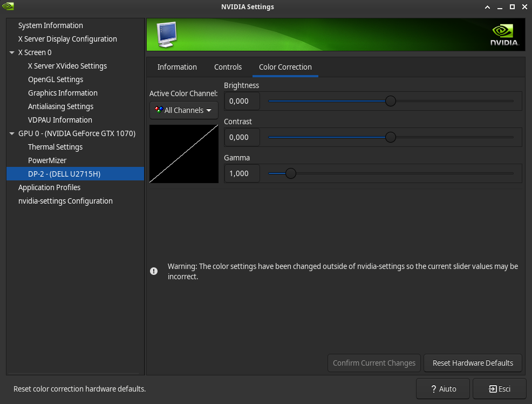Viewport: 532px width, 404px height.
Task: Click the status bar text about reset defaults
Action: click(79, 389)
